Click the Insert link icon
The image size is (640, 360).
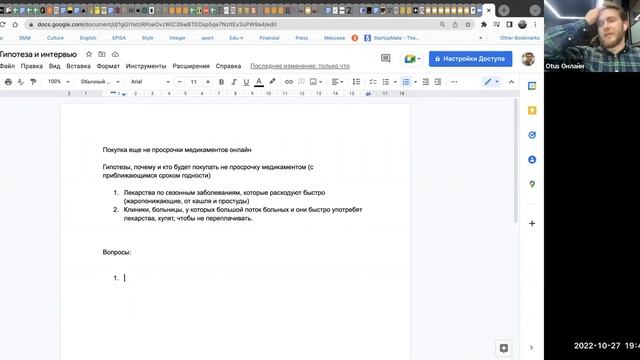(289, 82)
